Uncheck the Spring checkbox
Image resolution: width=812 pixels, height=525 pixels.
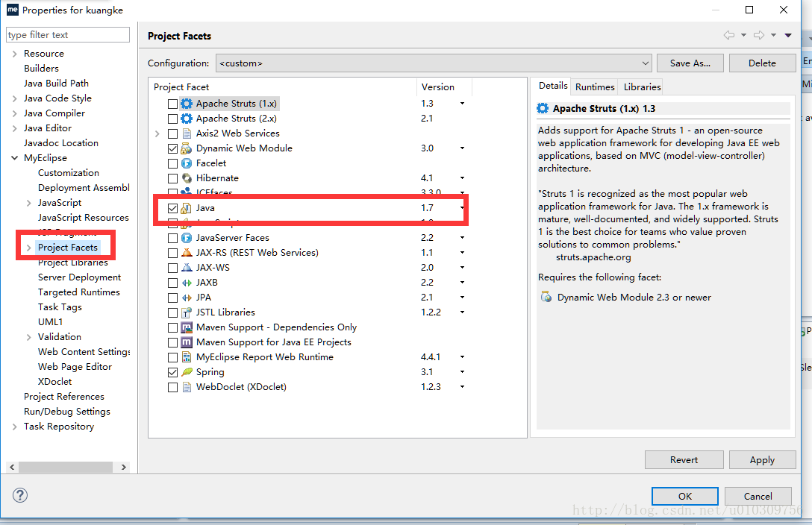(x=173, y=372)
